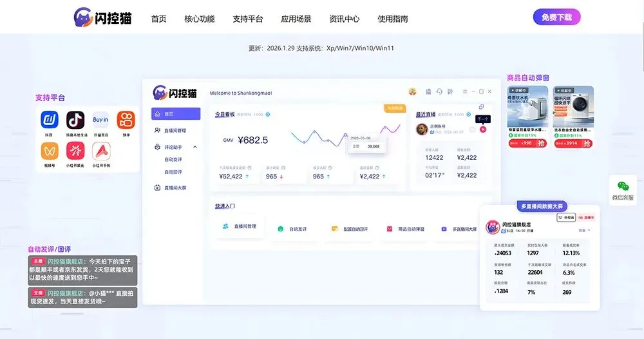Viewport: 644px width, 339px height.
Task: Click the 免费下载 download button
Action: tap(556, 17)
